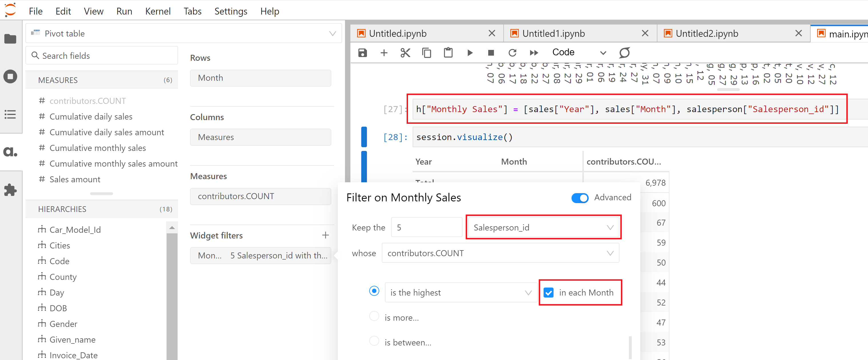
Task: Select the is more... radio option
Action: [x=374, y=316]
